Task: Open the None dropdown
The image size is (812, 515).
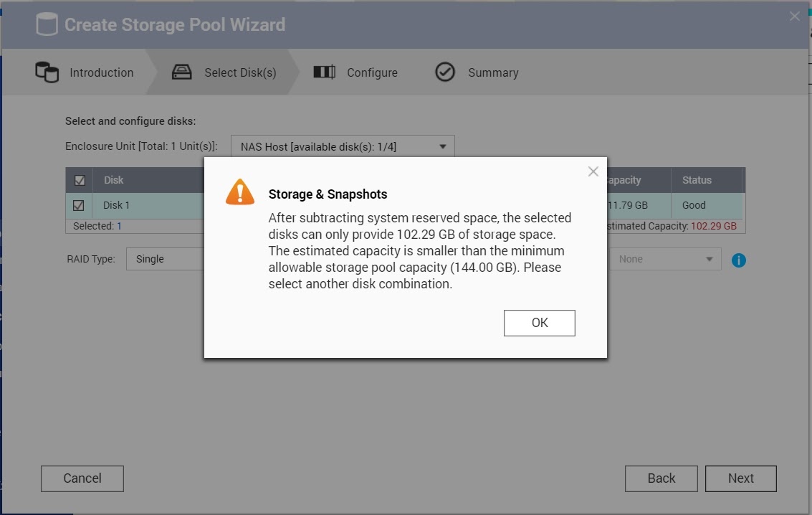Action: point(664,259)
